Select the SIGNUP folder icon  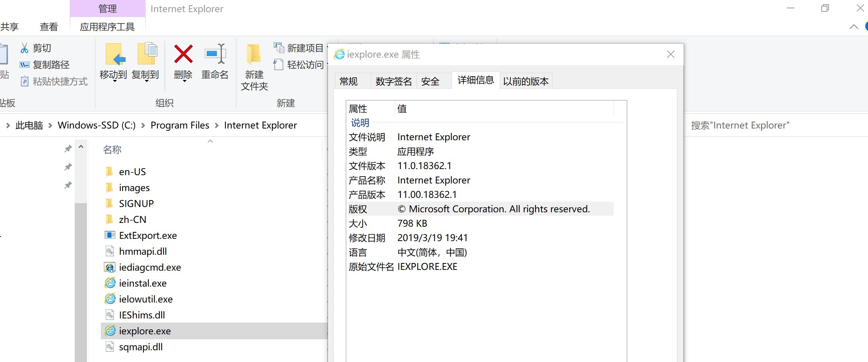109,204
